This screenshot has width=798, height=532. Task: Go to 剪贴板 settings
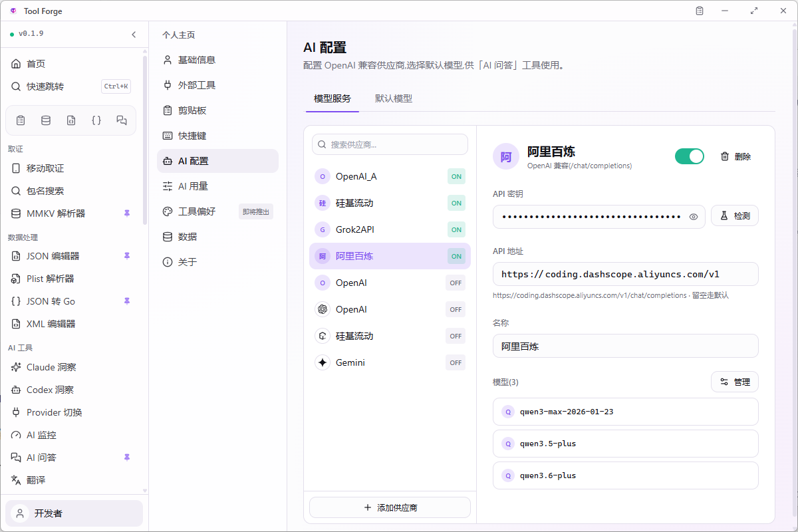(217, 110)
